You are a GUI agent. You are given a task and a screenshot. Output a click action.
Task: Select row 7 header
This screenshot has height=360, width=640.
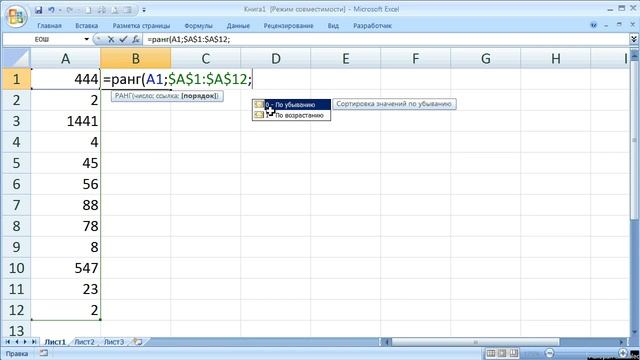tap(16, 205)
